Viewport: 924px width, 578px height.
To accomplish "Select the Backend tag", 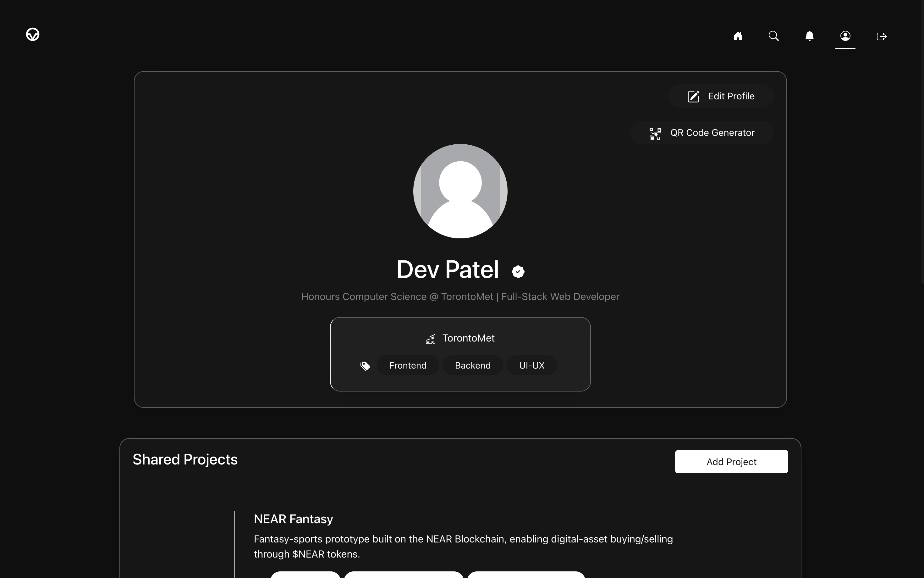I will [472, 365].
